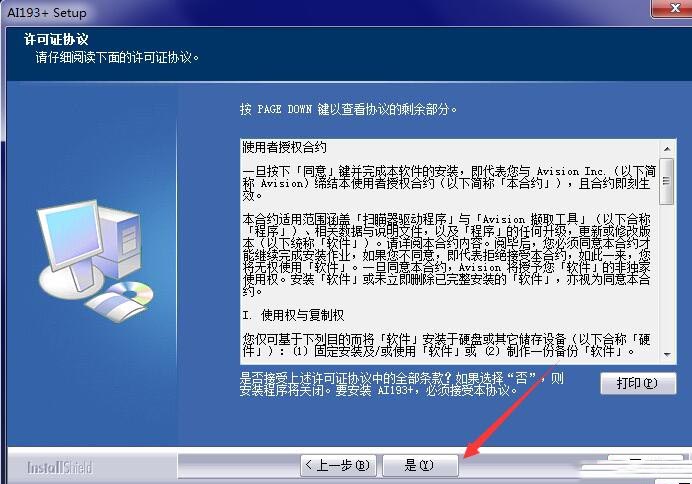
Task: Close the AI193+ Setup window
Action: click(x=673, y=8)
